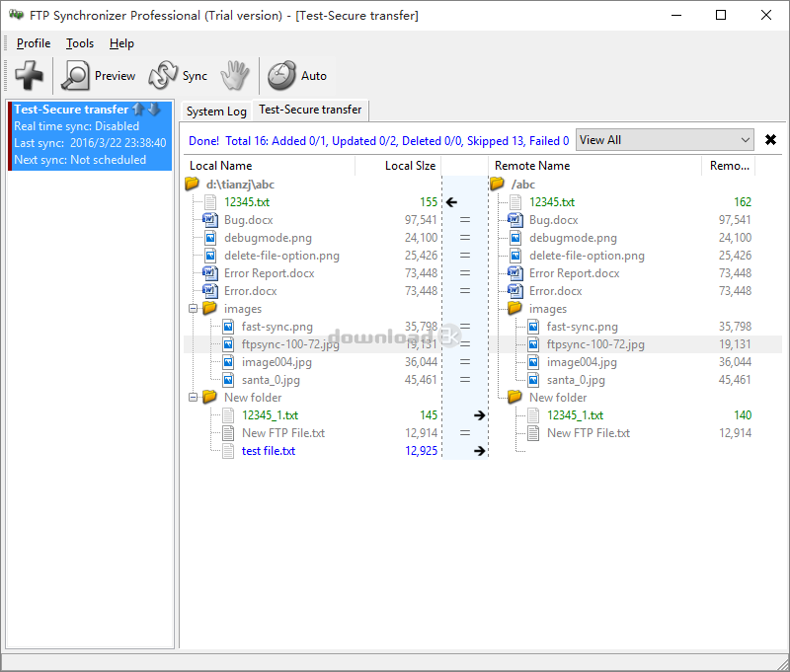Select remote file New FTP File.txt
Viewport: 790px width, 672px height.
click(x=589, y=433)
